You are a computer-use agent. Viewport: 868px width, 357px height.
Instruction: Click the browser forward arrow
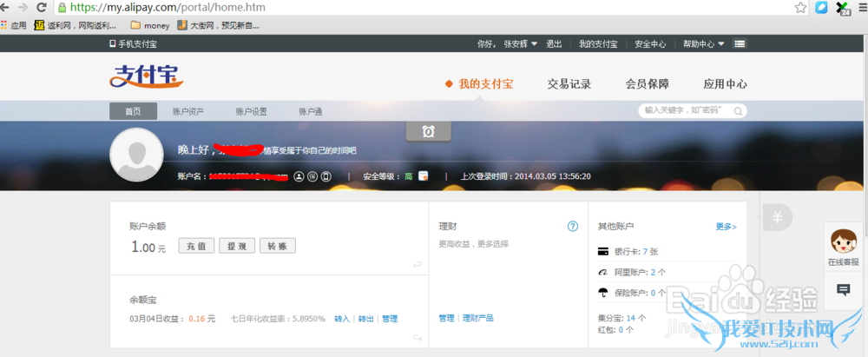[x=23, y=7]
